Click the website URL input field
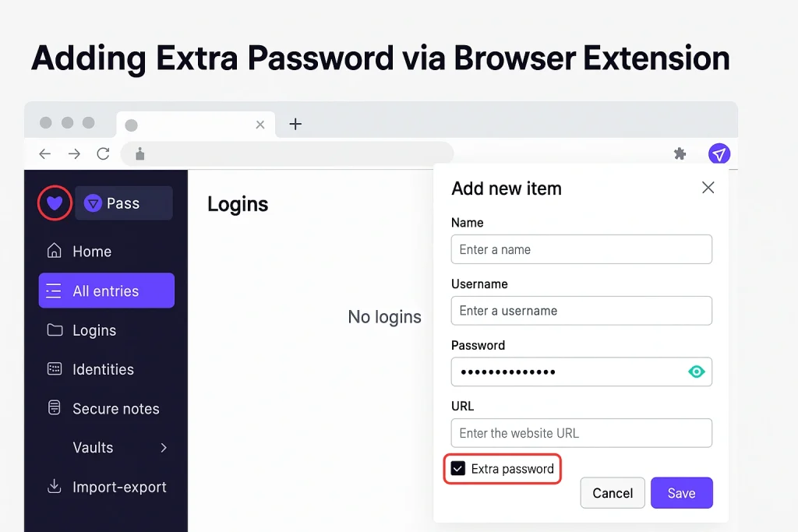 click(x=581, y=433)
